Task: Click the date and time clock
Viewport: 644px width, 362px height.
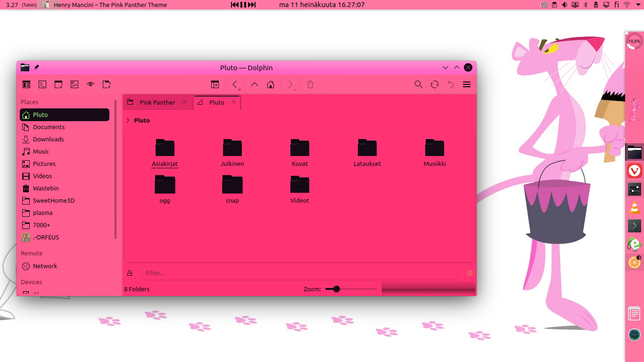Action: [322, 5]
